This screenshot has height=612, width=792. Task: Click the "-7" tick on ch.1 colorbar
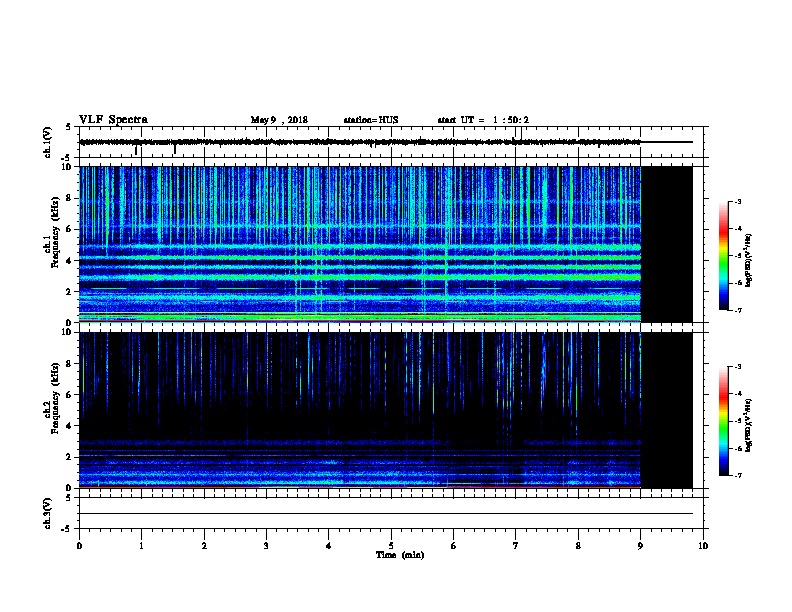[737, 310]
